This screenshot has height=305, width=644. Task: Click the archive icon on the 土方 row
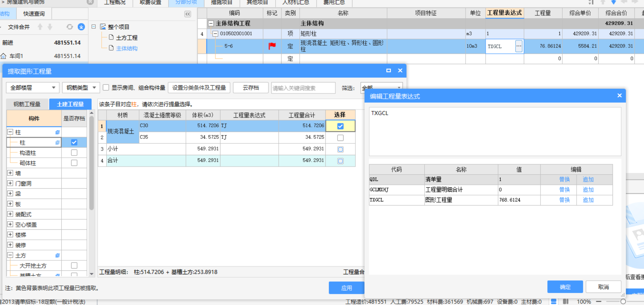point(57,255)
